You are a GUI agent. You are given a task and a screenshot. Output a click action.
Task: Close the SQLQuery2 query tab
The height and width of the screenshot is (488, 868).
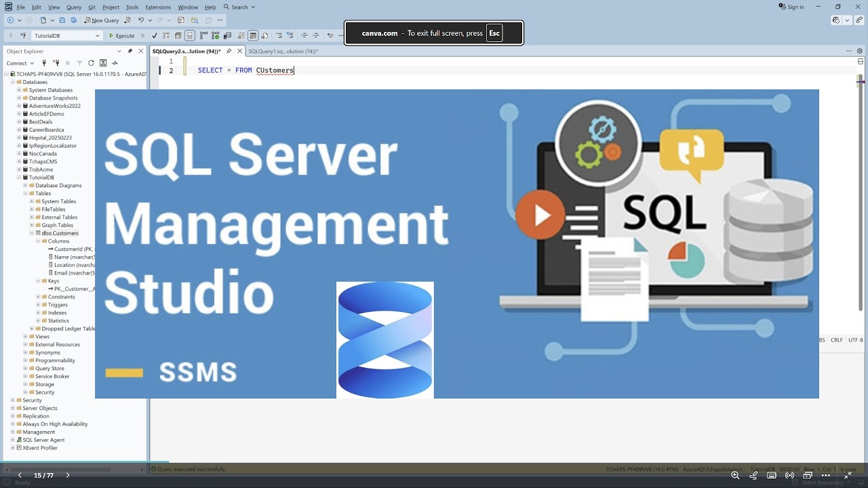239,51
